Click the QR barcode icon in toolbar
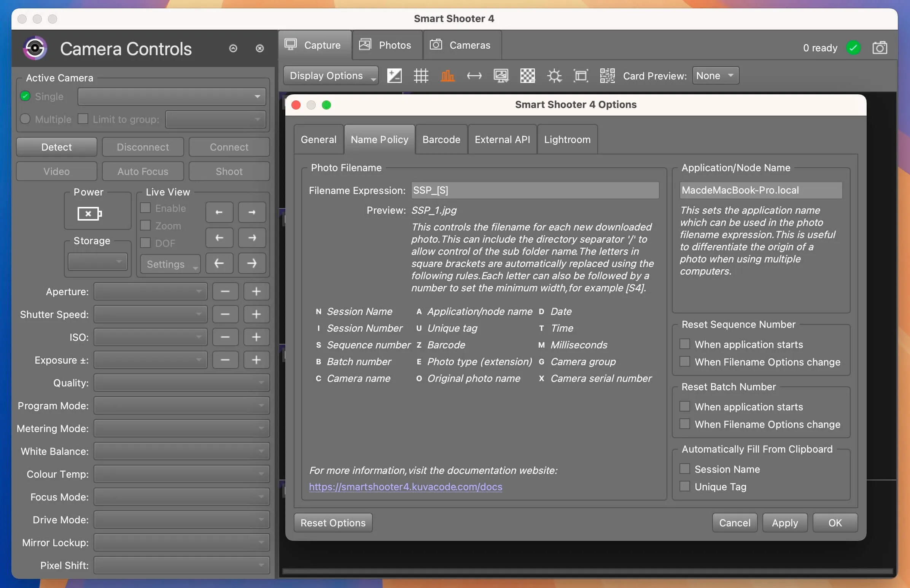Screen dimensions: 910x588 pyautogui.click(x=607, y=76)
